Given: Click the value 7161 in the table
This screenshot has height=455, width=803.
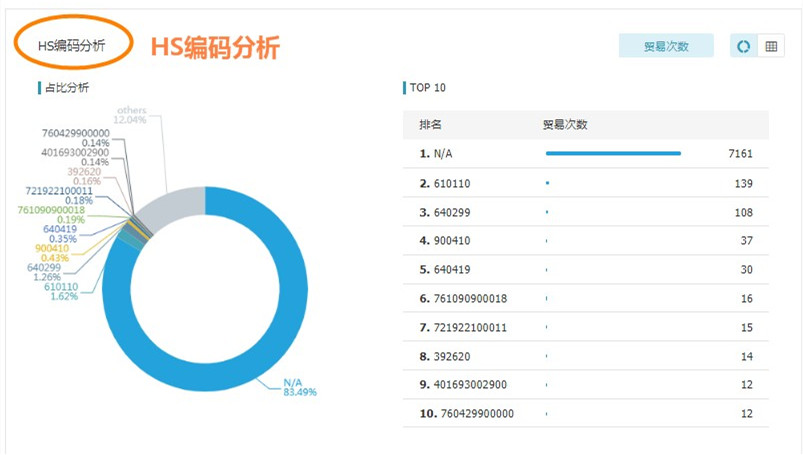Looking at the screenshot, I should point(741,154).
